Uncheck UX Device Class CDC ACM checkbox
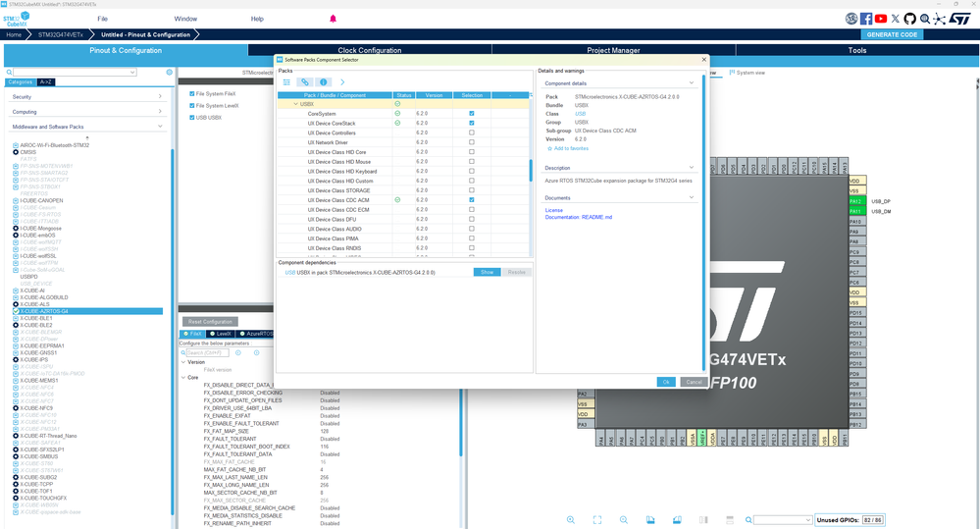Viewport: 980px width, 529px height. coord(471,200)
